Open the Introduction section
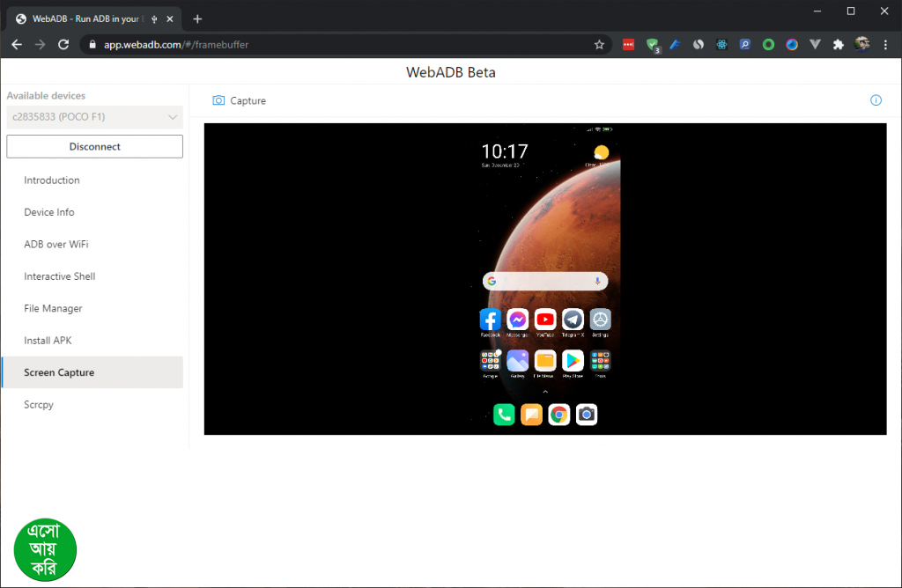This screenshot has width=902, height=588. coord(52,180)
